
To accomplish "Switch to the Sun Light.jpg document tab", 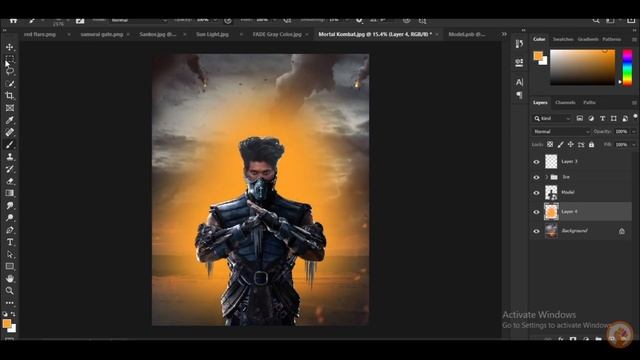I will [x=212, y=34].
